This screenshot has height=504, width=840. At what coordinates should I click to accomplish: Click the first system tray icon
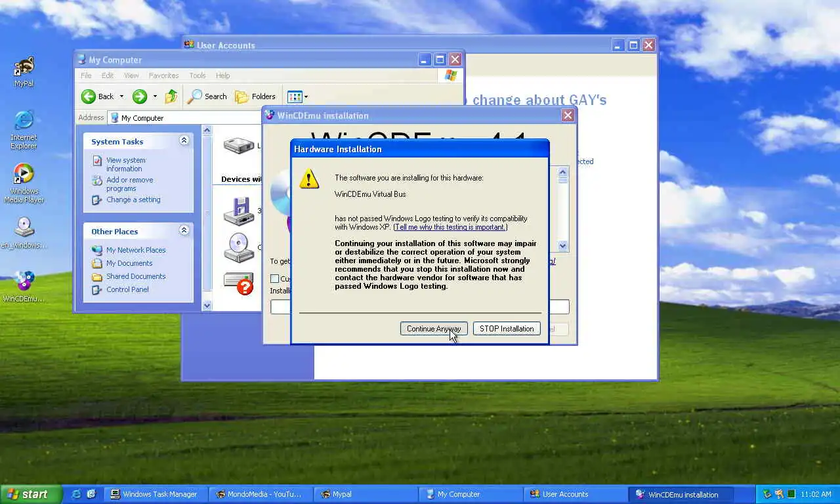(766, 494)
